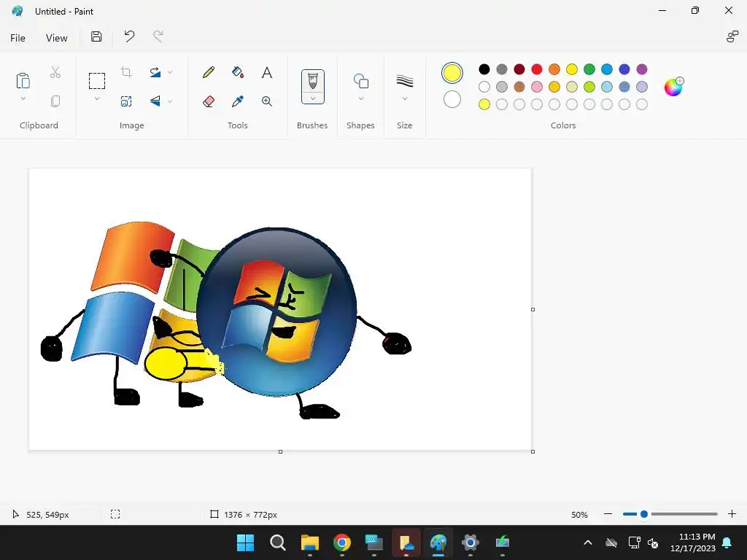The width and height of the screenshot is (747, 560).
Task: Open File Explorer from taskbar
Action: 309,542
